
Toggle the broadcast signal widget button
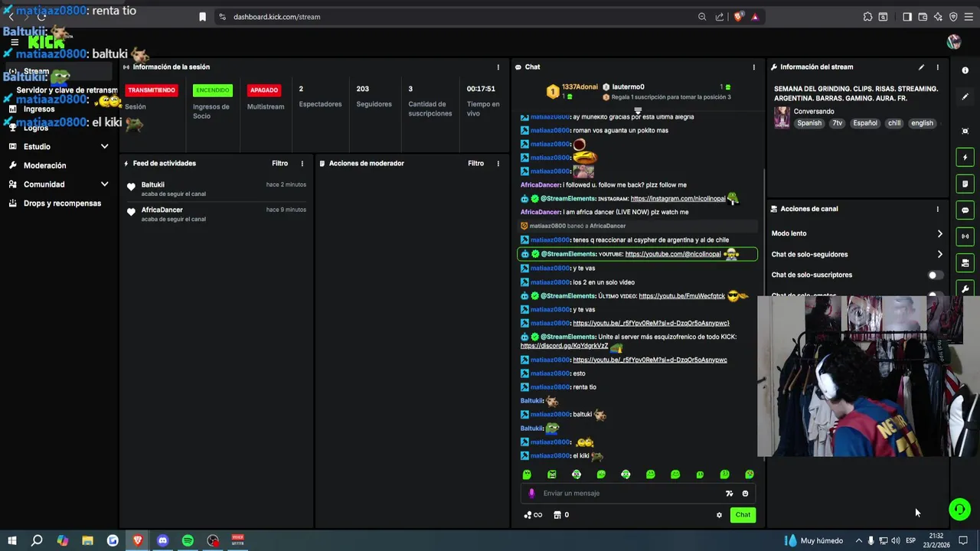click(x=965, y=236)
